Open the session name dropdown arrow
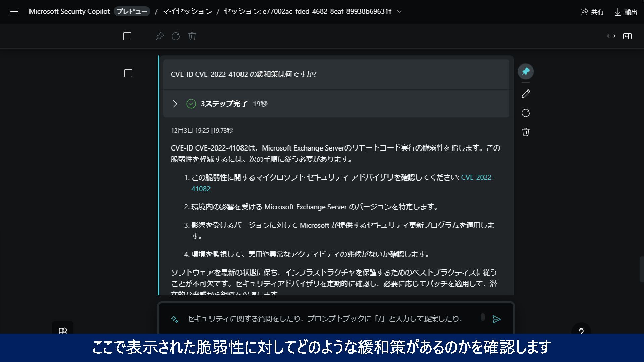 click(399, 11)
